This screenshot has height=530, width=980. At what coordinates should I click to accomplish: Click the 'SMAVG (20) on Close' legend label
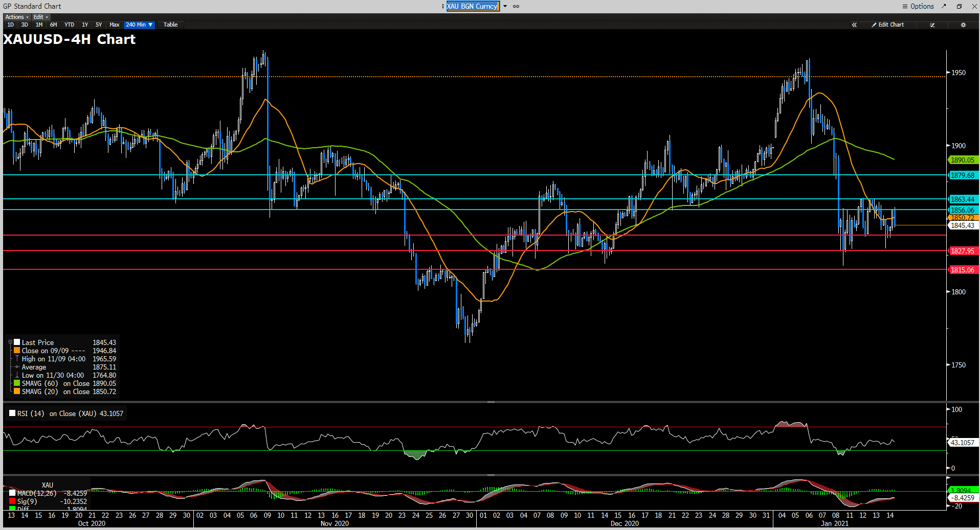pos(56,391)
